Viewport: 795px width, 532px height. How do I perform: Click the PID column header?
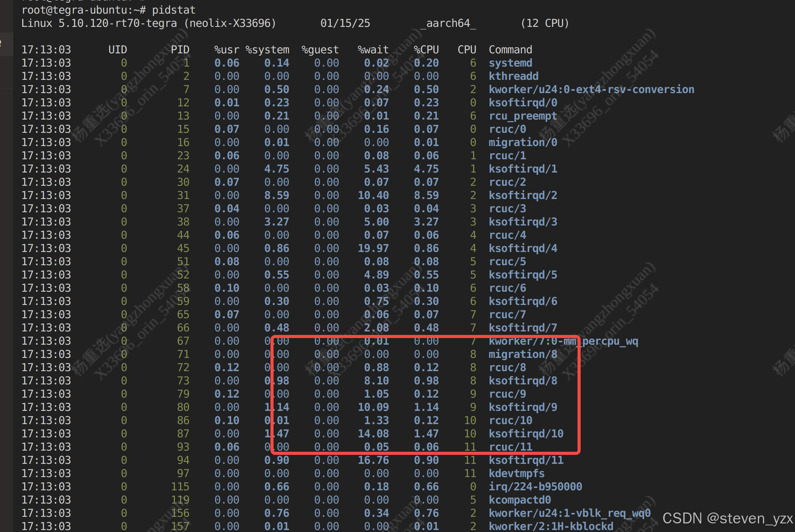click(x=180, y=50)
